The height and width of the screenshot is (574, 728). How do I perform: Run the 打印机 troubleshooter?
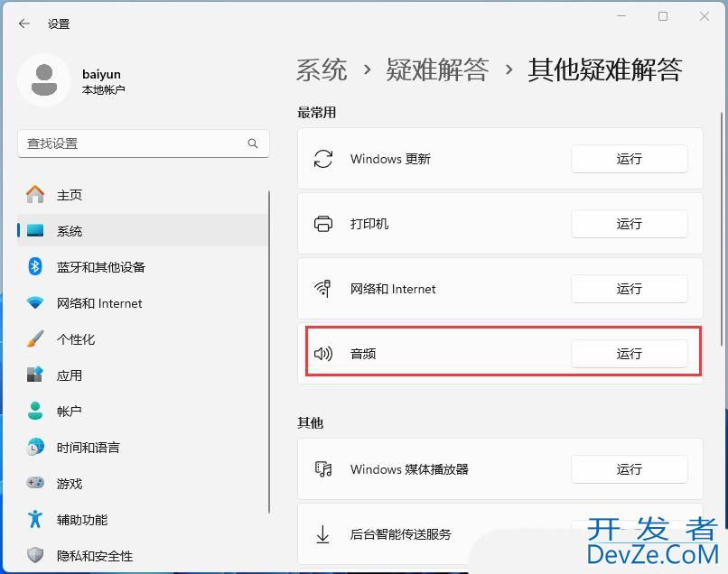click(x=630, y=224)
